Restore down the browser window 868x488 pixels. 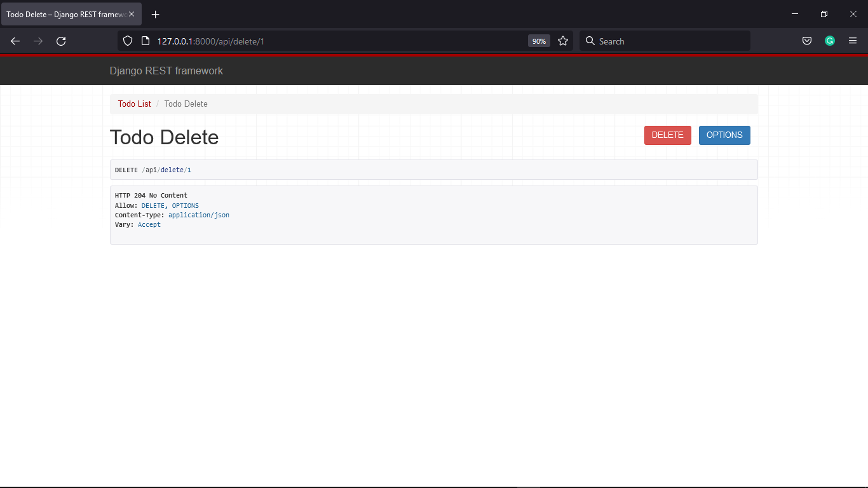[824, 14]
